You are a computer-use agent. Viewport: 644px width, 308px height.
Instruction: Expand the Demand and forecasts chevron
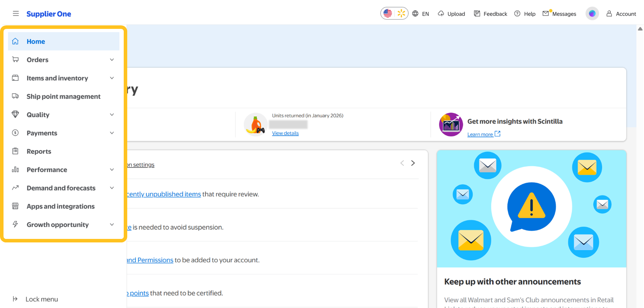click(x=112, y=188)
